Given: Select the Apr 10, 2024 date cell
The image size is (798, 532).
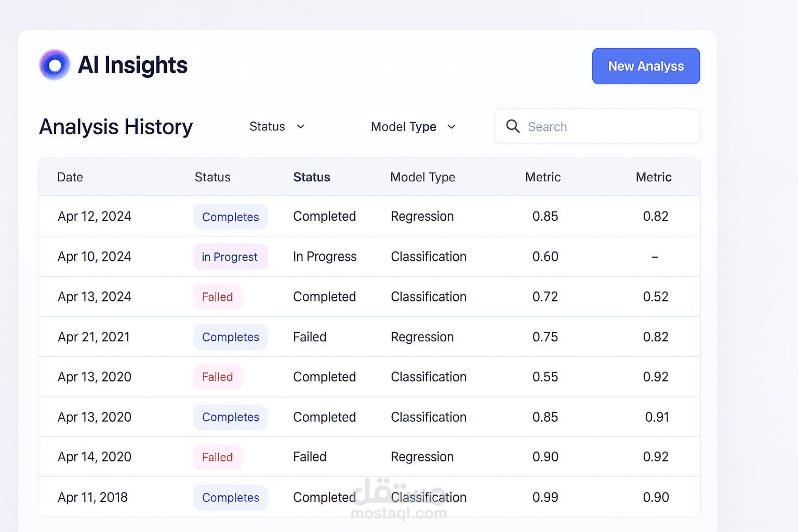Looking at the screenshot, I should pyautogui.click(x=95, y=257).
